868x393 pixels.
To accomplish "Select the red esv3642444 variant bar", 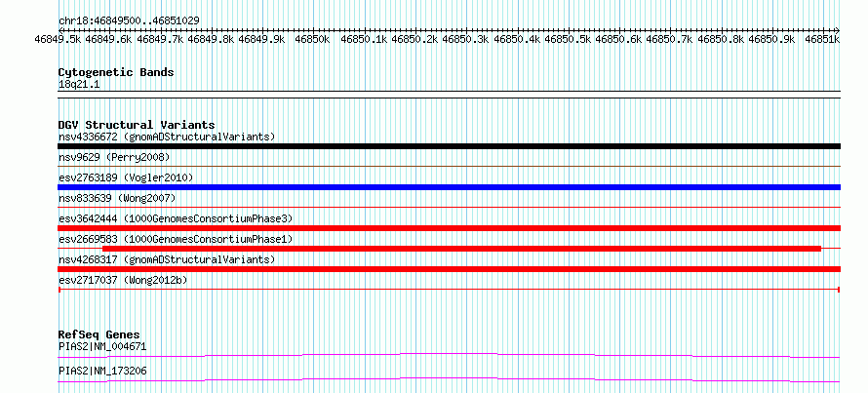I will pos(449,228).
